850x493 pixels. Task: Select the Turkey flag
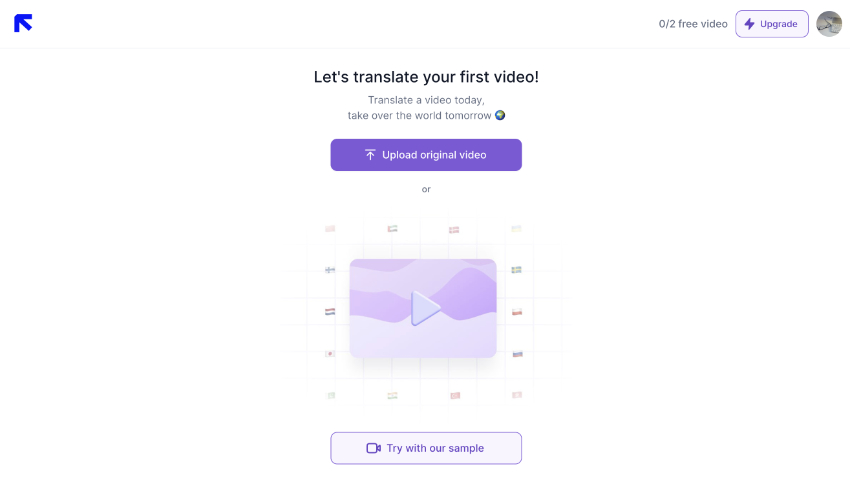(454, 396)
